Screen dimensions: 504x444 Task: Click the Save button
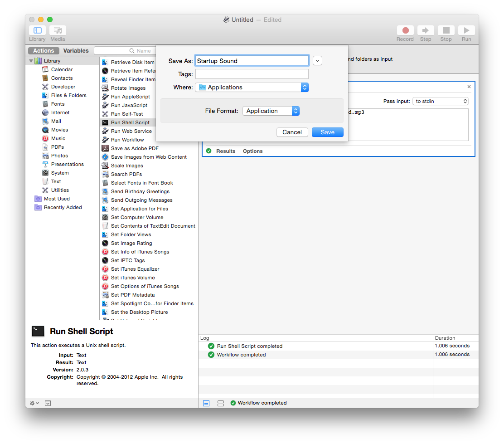coord(327,132)
